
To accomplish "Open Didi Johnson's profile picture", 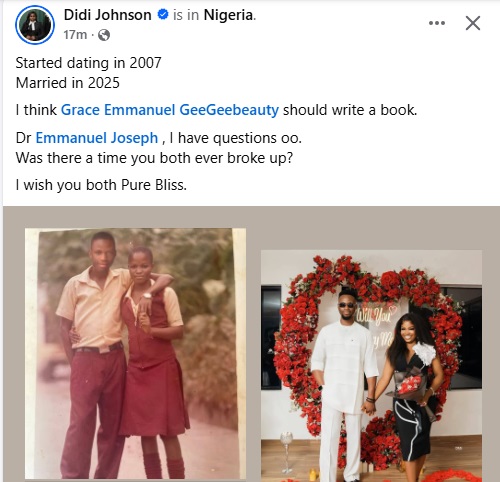I will tap(35, 25).
